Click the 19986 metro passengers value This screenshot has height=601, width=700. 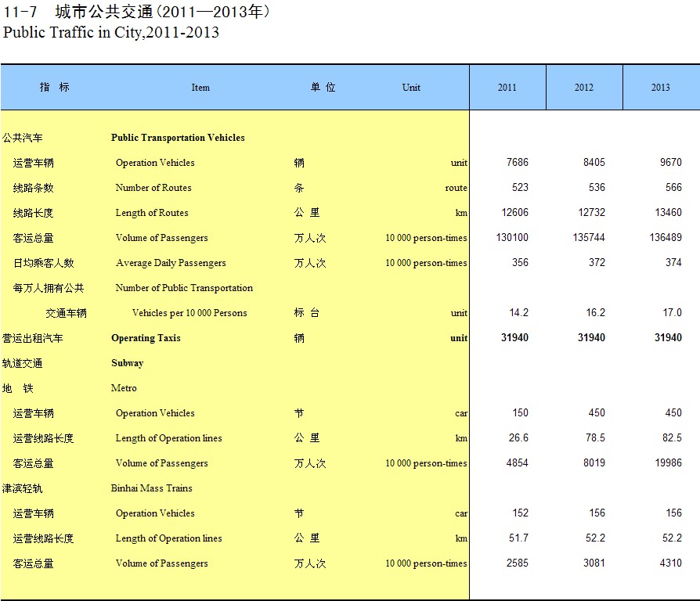tap(668, 463)
